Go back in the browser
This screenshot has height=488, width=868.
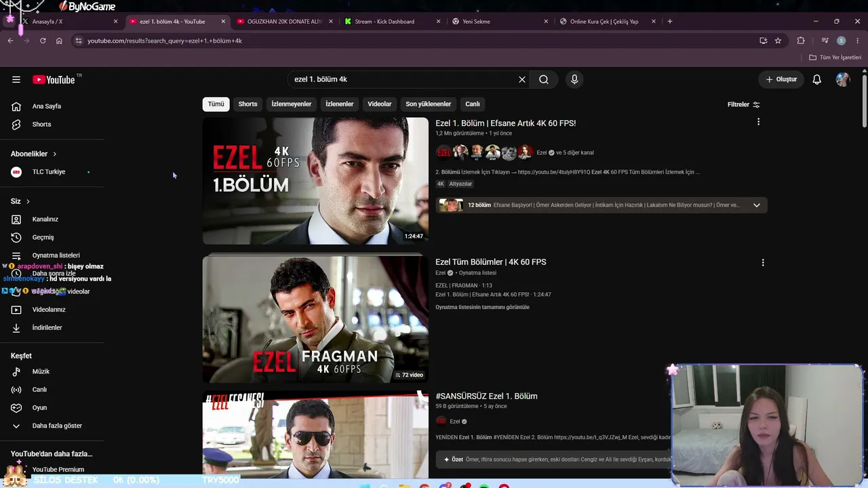pos(10,41)
